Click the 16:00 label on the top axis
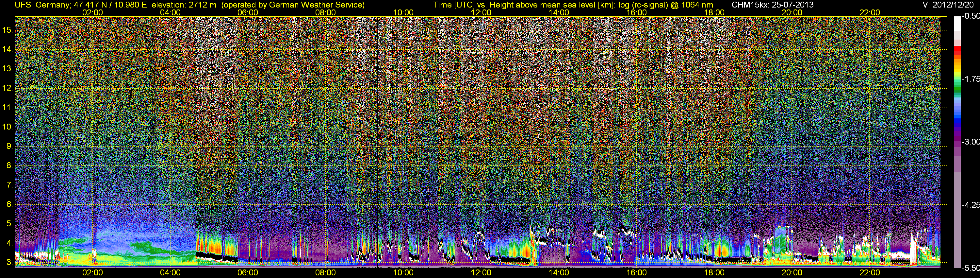The width and height of the screenshot is (980, 278). (x=636, y=12)
